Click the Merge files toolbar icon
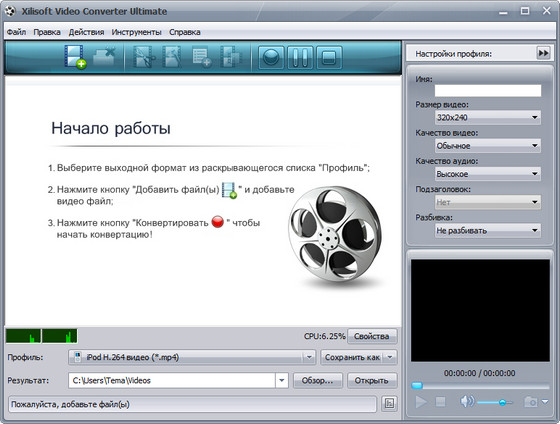 click(230, 57)
